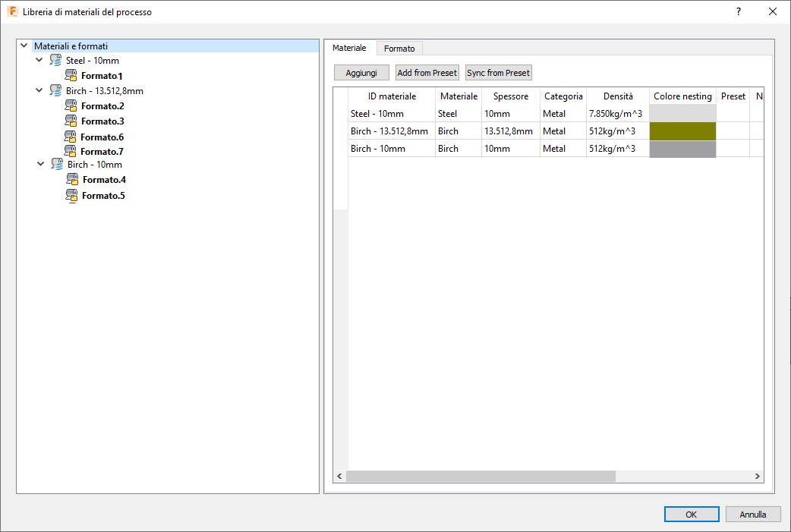Click the Add from Preset button
Image resolution: width=791 pixels, height=532 pixels.
pos(427,72)
